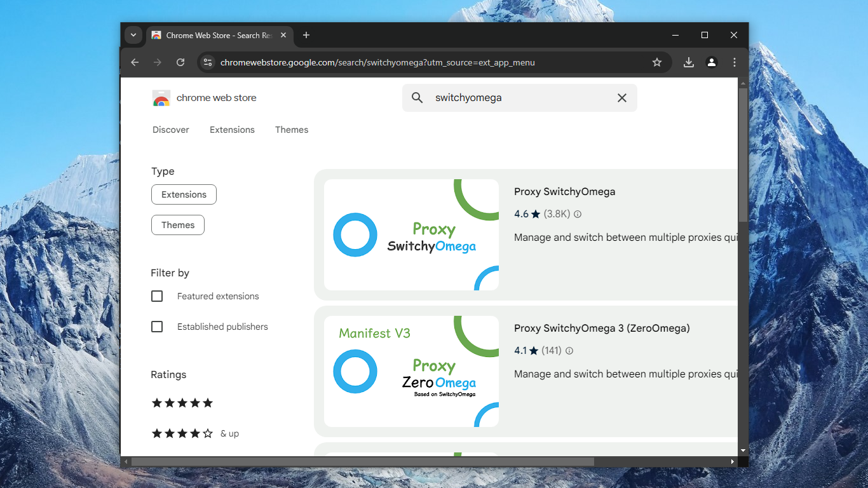Open the Themes tab
This screenshot has height=488, width=868.
pyautogui.click(x=292, y=130)
